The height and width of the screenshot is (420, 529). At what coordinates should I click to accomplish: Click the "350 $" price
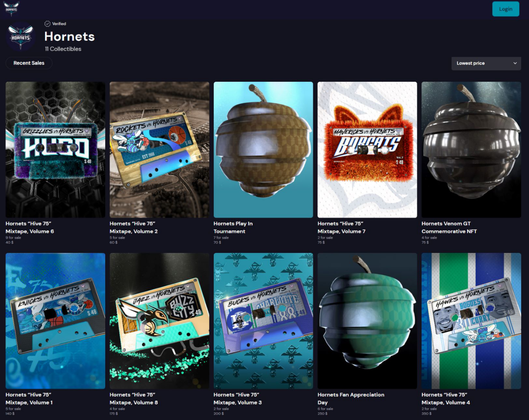(x=427, y=413)
